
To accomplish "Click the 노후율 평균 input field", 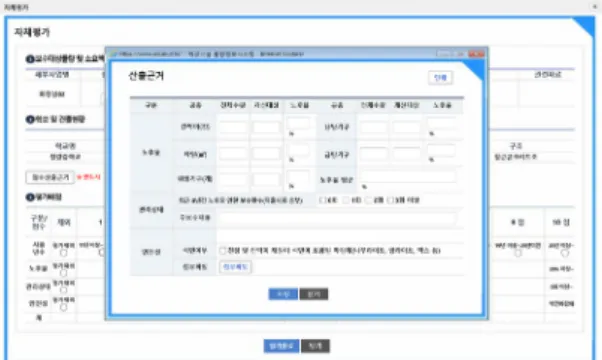I will pos(408,177).
